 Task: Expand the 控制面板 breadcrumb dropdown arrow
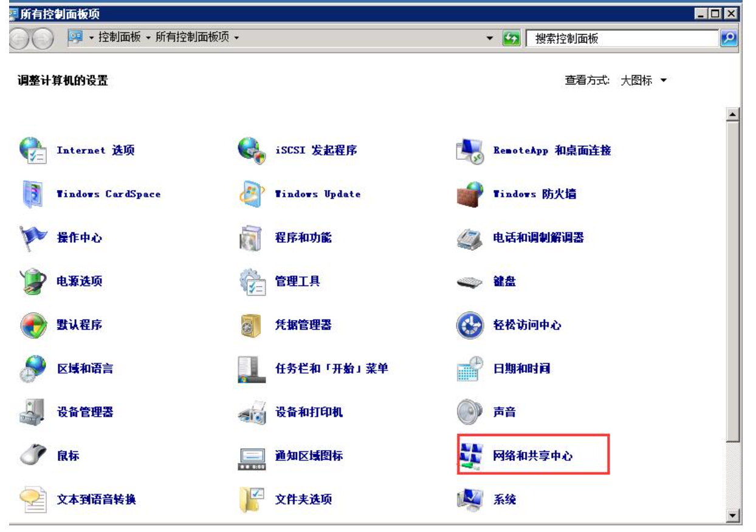[x=147, y=38]
